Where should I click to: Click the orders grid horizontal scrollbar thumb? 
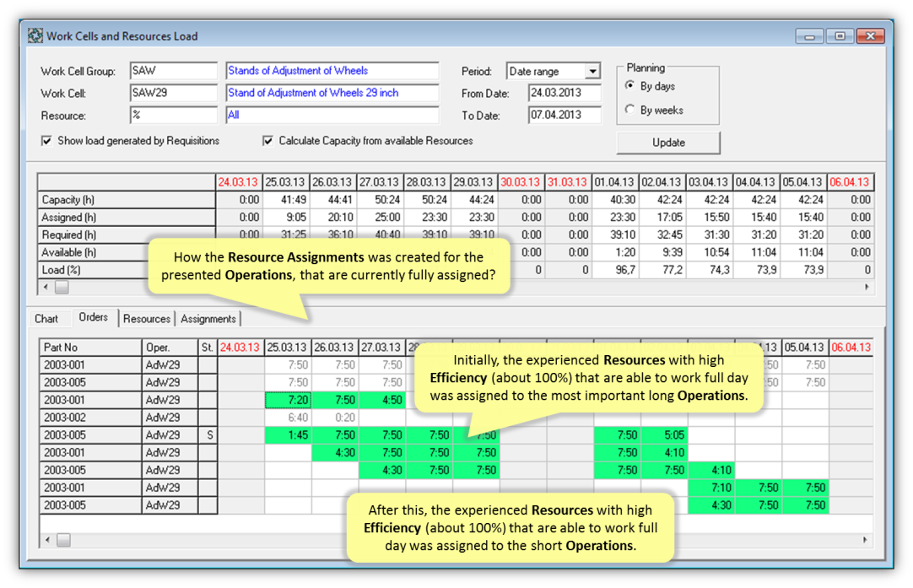[63, 540]
